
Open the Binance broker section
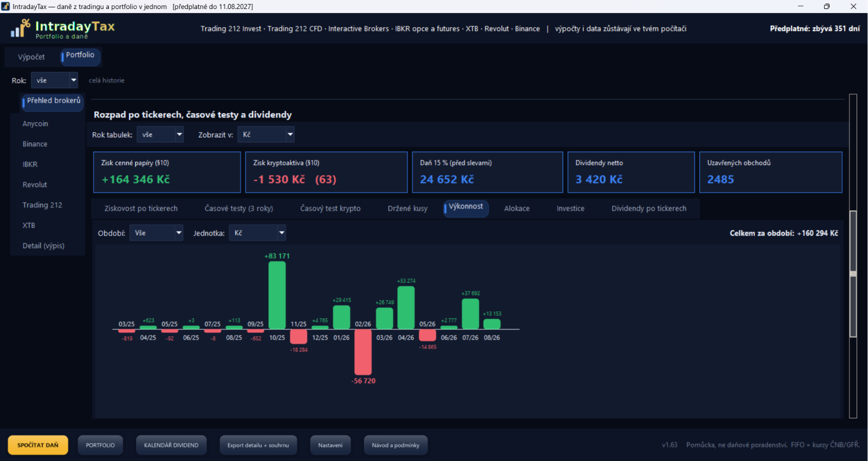pos(35,144)
